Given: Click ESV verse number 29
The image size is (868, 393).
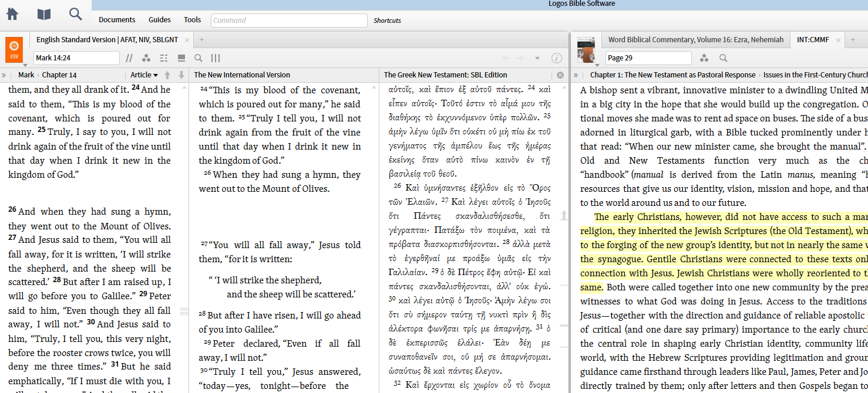Looking at the screenshot, I should (143, 294).
